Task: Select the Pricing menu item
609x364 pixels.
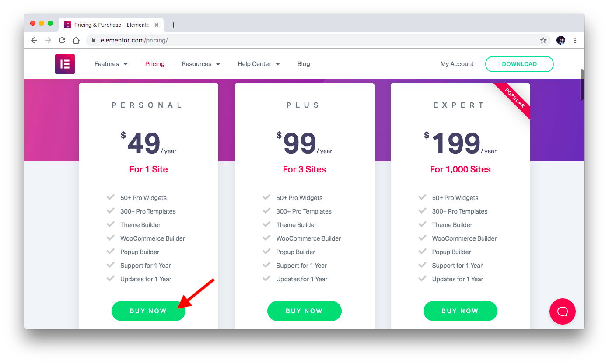Action: tap(155, 64)
